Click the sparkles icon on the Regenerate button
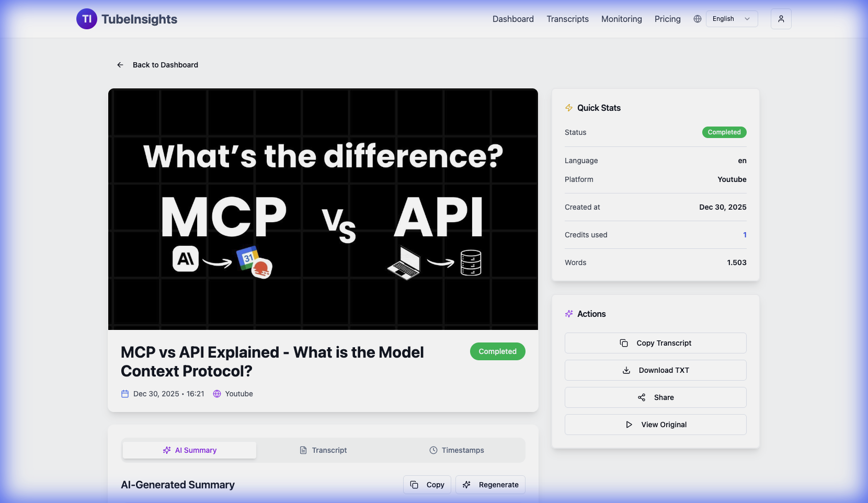 pos(466,485)
